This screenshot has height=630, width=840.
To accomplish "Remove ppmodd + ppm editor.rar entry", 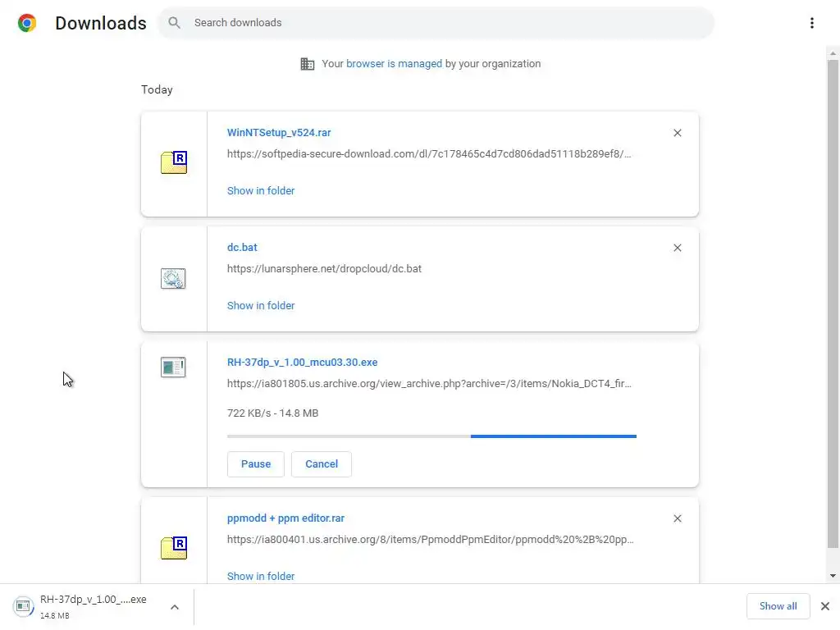I will pyautogui.click(x=677, y=518).
